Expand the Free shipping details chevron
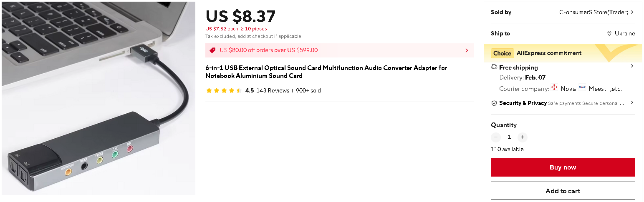The height and width of the screenshot is (202, 644). [632, 66]
